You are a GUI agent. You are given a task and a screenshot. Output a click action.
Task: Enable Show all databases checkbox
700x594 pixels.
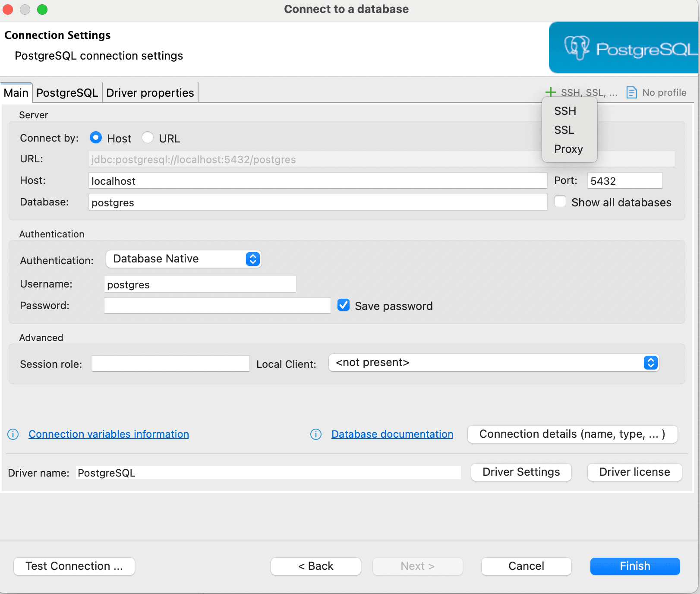(560, 202)
